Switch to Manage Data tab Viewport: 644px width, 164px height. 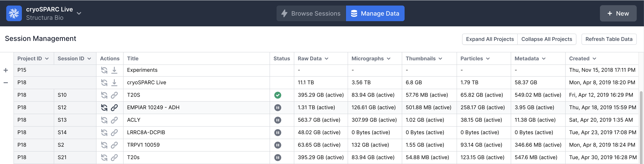375,13
